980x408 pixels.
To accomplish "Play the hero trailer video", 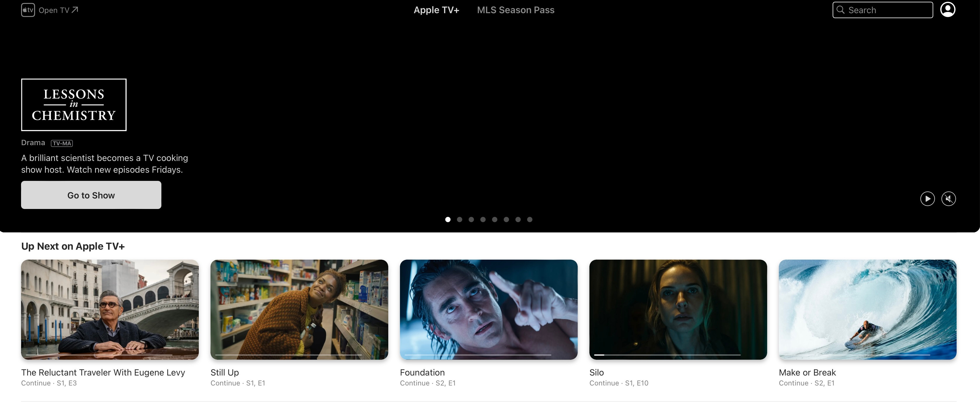I will [x=927, y=198].
